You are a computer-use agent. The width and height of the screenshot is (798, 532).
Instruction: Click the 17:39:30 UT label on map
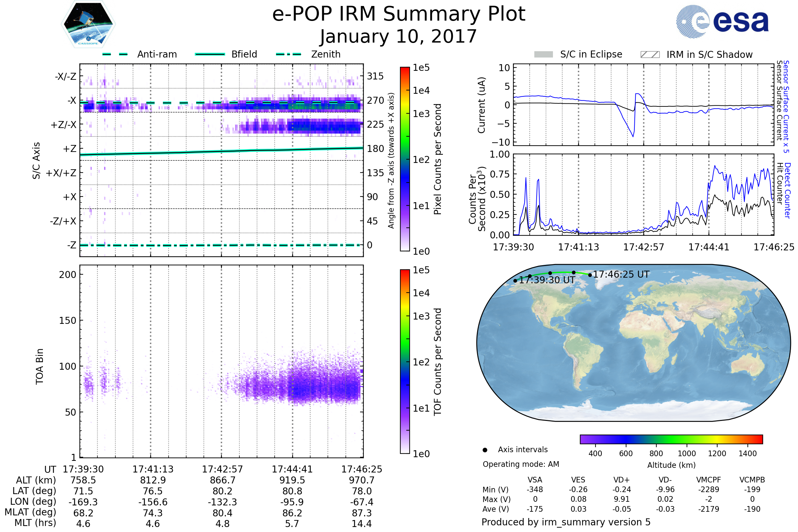pyautogui.click(x=547, y=280)
